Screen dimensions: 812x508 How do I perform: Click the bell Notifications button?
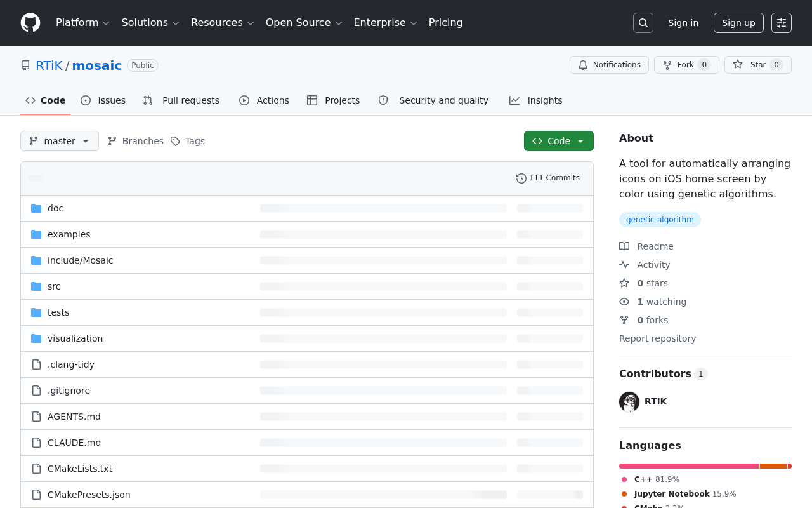[610, 65]
